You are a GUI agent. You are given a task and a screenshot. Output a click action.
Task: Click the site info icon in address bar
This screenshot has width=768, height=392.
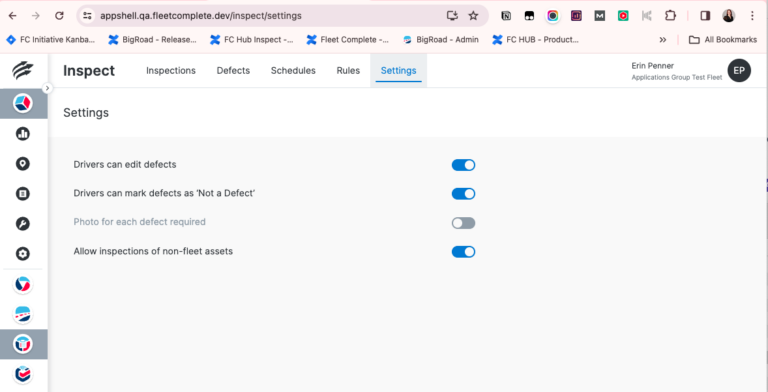pyautogui.click(x=87, y=16)
